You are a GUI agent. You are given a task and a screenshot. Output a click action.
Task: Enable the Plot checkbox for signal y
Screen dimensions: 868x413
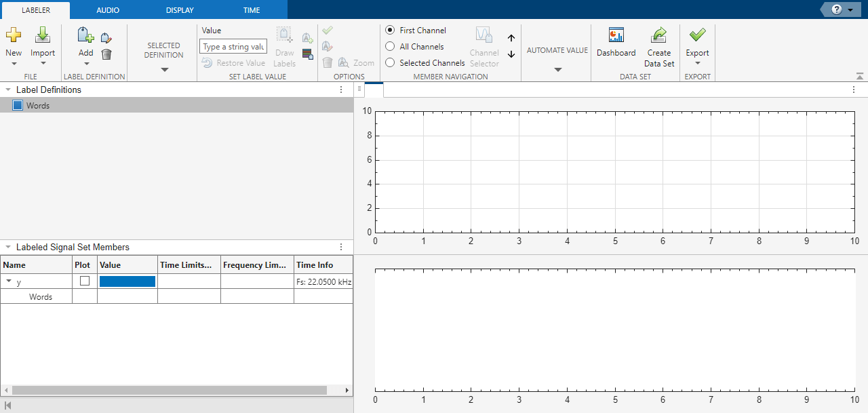85,281
